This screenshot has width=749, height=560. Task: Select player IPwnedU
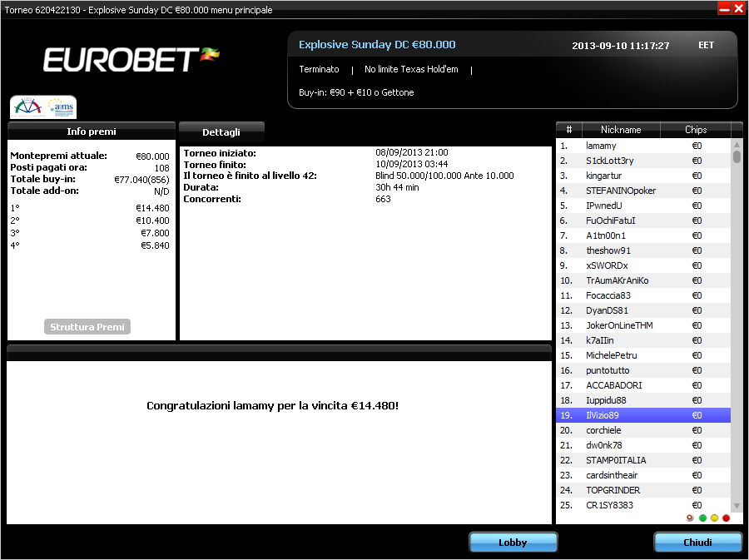click(643, 206)
